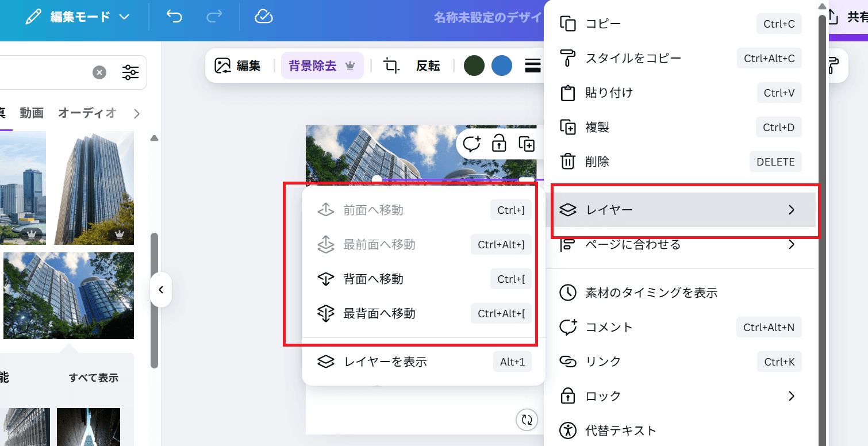Clear the search field with X icon
The image size is (868, 446).
coord(99,72)
